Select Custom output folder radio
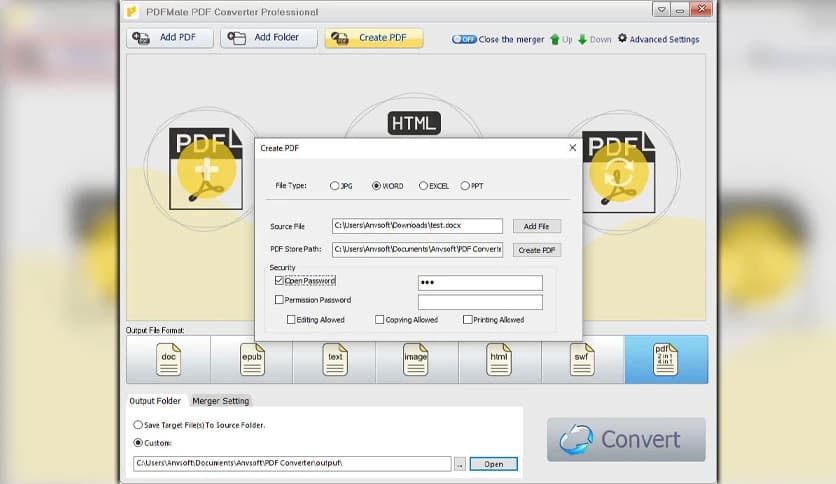The height and width of the screenshot is (484, 836). pyautogui.click(x=138, y=442)
